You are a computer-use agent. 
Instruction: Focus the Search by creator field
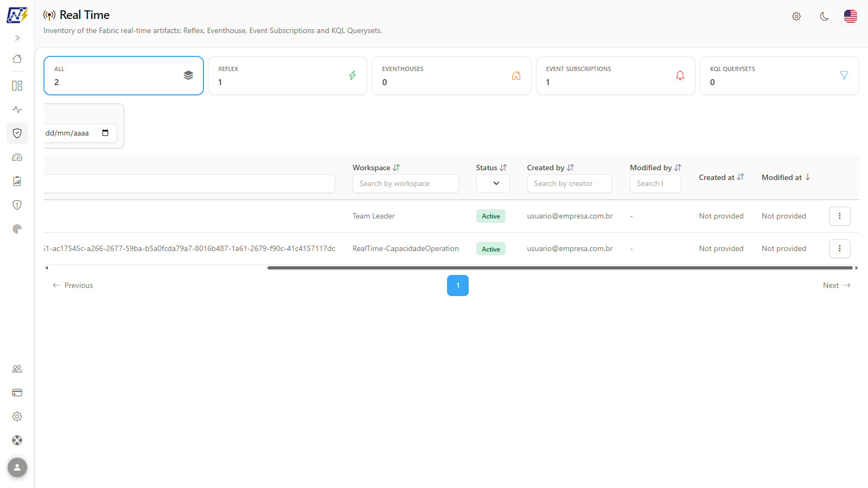(570, 183)
